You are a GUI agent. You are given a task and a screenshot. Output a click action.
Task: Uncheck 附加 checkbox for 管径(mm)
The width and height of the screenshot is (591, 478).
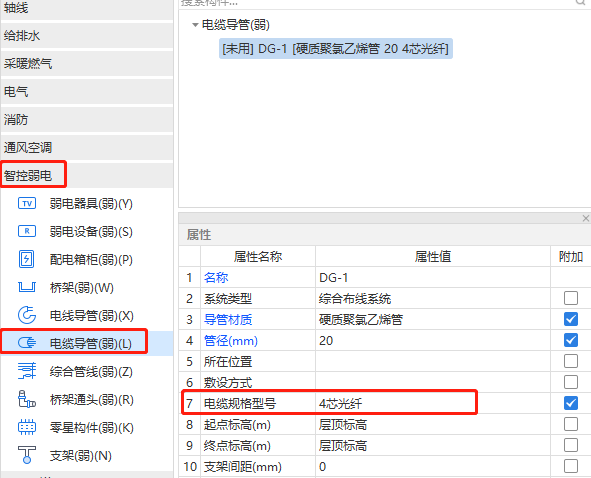pos(571,340)
